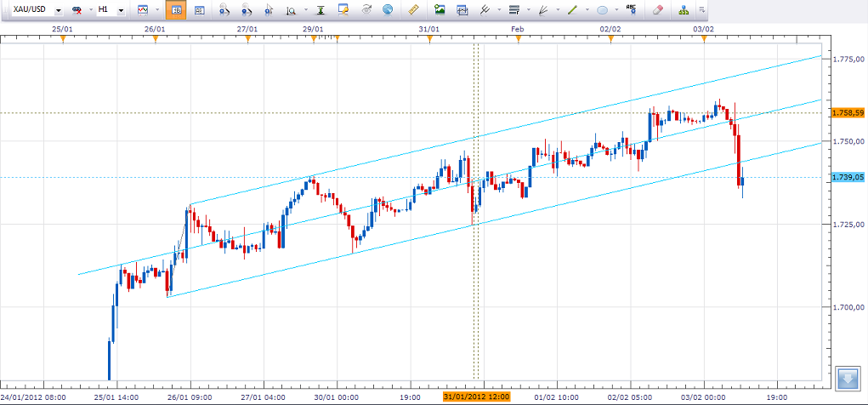Click the vertical zoom magnifier icon
Screen dimensions: 868x405
point(292,10)
